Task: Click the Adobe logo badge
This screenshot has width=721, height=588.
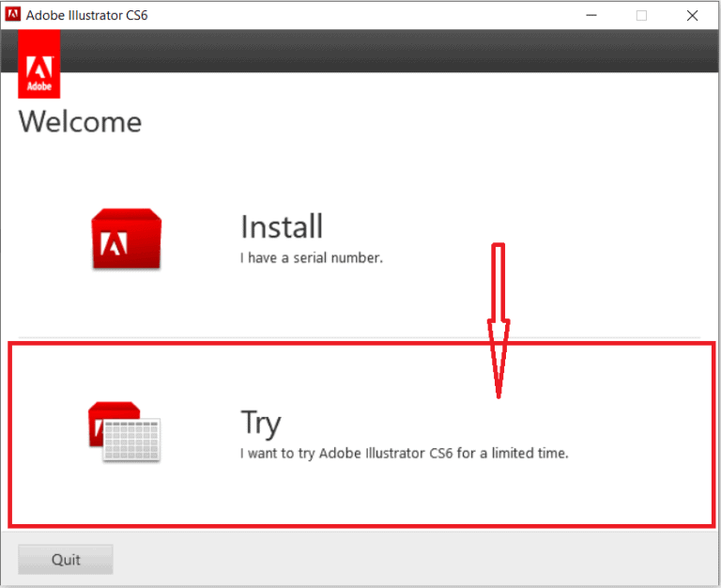Action: pyautogui.click(x=39, y=64)
